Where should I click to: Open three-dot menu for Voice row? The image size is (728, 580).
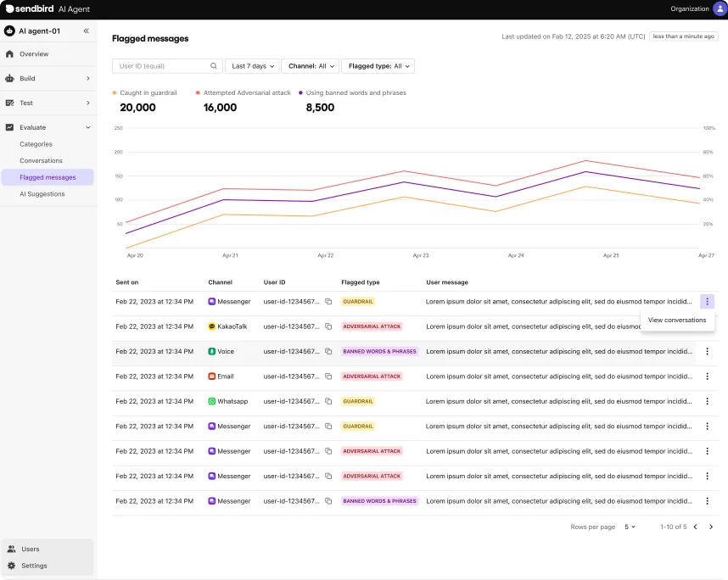(707, 351)
